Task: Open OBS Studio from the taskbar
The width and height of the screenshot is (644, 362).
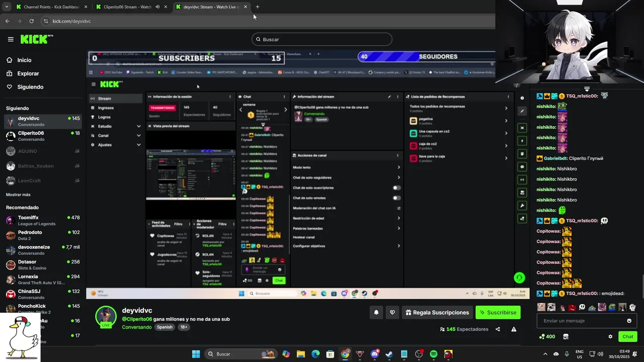Action: (x=419, y=354)
